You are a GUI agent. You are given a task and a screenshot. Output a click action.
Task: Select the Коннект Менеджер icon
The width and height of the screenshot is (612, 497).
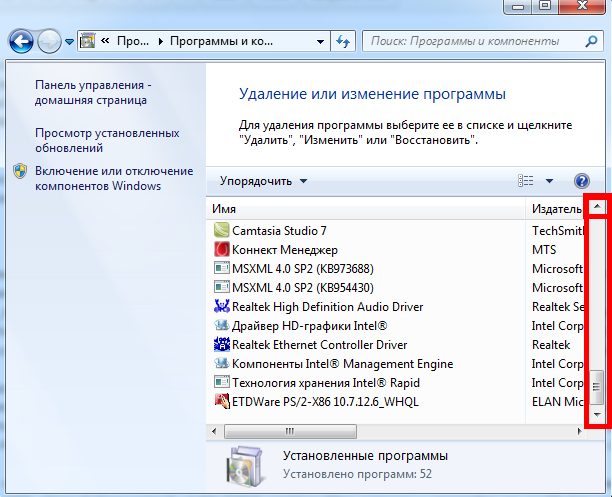pos(221,249)
